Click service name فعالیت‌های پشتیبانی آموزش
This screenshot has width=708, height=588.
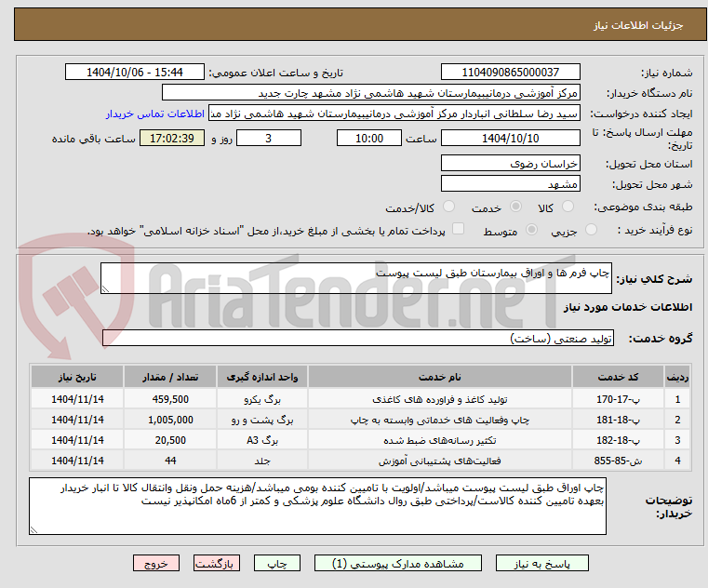click(x=440, y=461)
